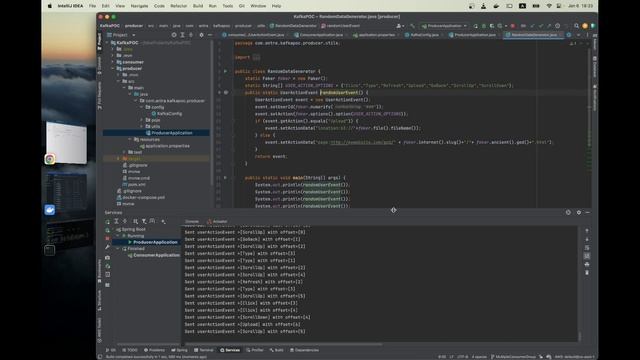Screen dimensions: 640x360
Task: Click the locate-file target icon in Project panel
Action: (x=174, y=35)
